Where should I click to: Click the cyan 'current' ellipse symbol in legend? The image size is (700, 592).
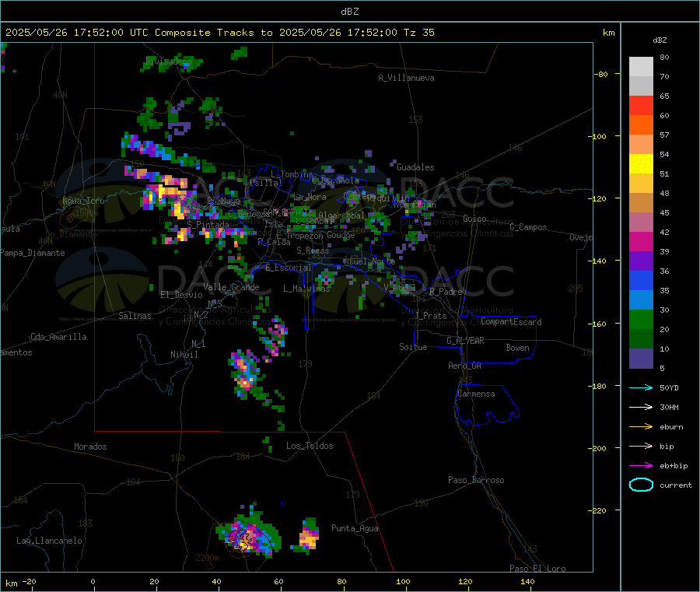click(x=641, y=485)
